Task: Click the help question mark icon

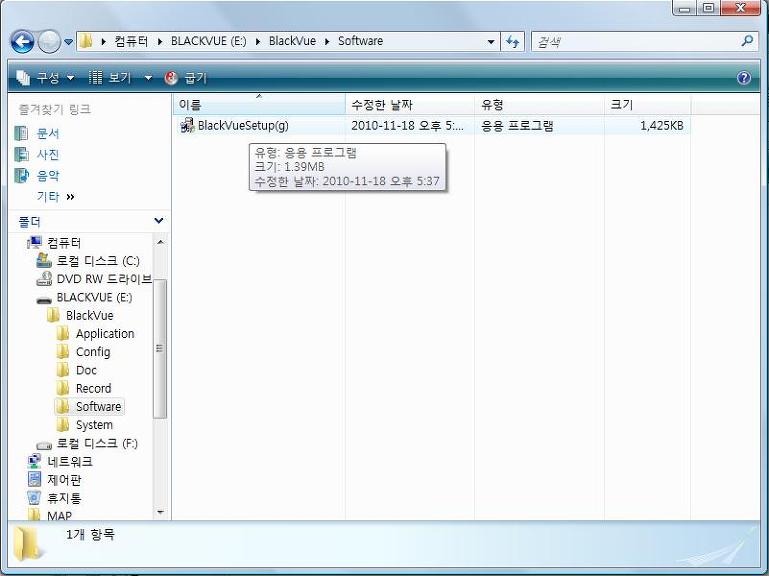Action: point(744,78)
